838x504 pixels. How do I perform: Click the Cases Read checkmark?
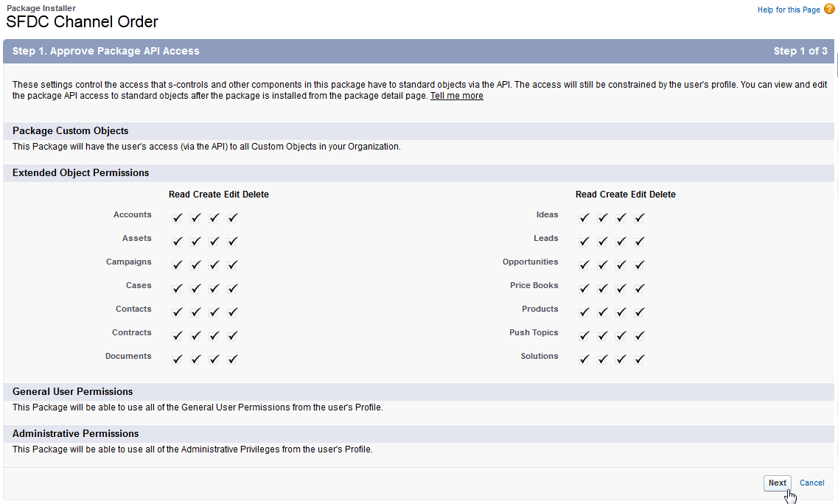point(178,288)
